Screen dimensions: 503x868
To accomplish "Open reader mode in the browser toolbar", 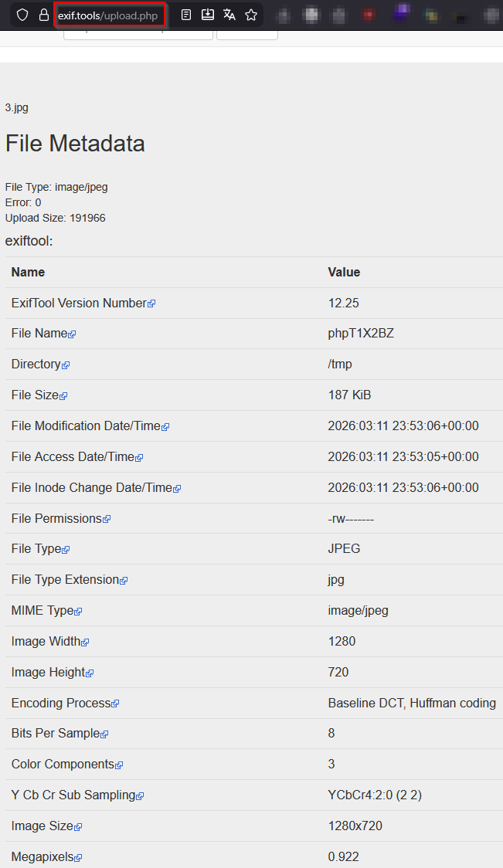I will pyautogui.click(x=185, y=15).
